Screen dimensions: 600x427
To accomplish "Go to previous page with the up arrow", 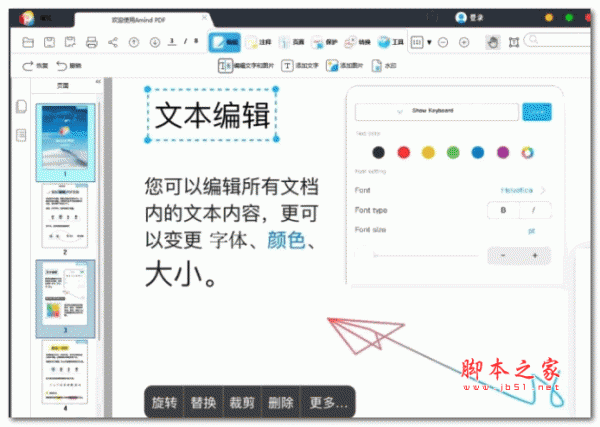I will tap(134, 42).
